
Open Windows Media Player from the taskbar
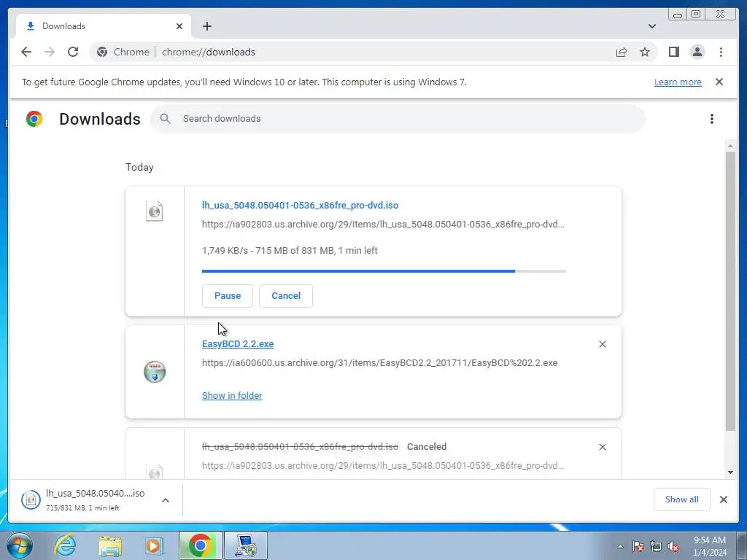153,545
